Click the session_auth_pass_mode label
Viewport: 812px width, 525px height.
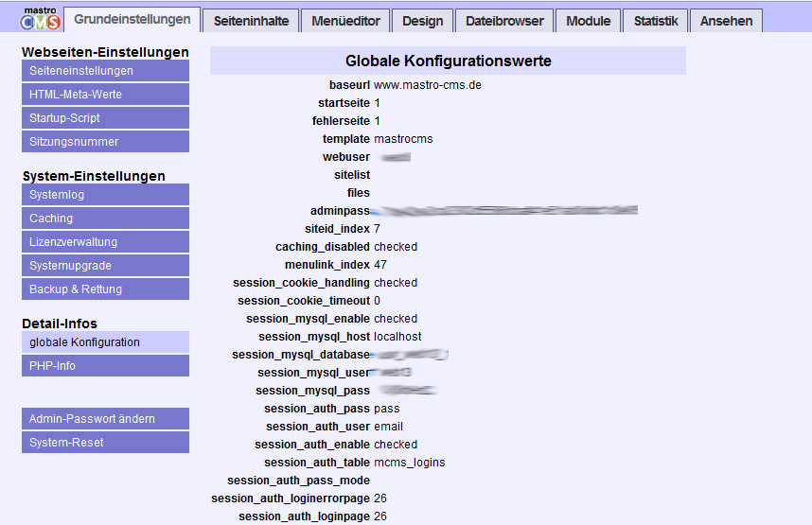pyautogui.click(x=299, y=481)
